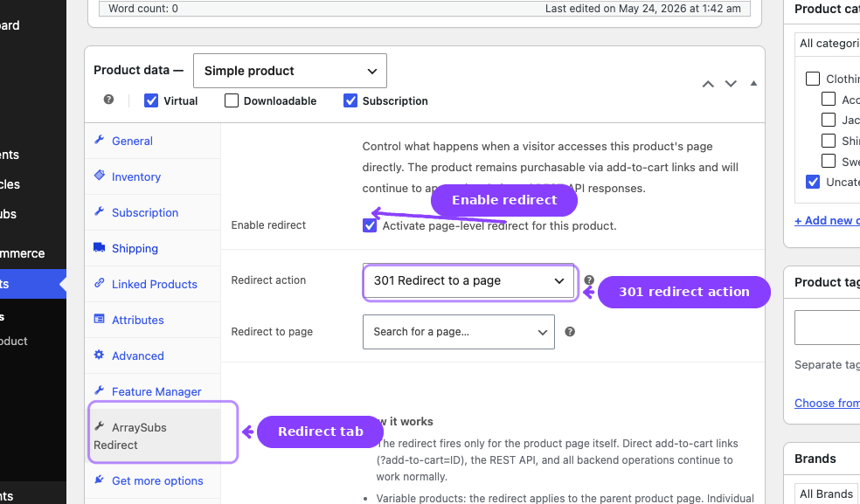
Task: Click the tag icon beside Inventory tab
Action: point(100,176)
